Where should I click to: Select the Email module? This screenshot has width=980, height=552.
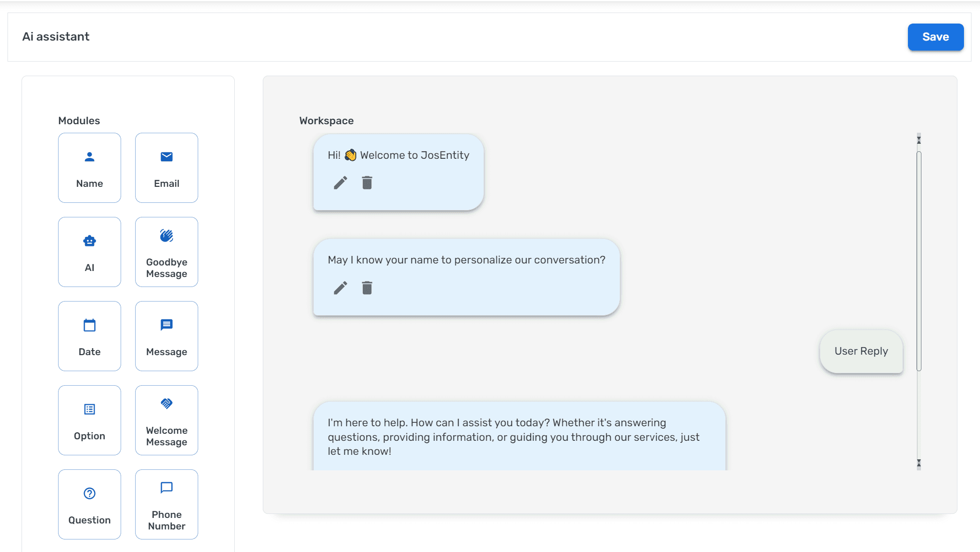point(166,168)
